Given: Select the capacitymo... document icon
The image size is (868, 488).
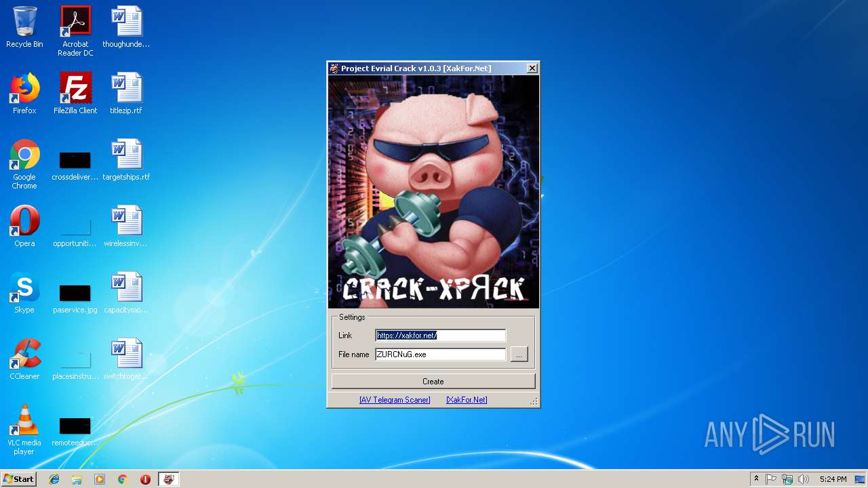Looking at the screenshot, I should 126,293.
